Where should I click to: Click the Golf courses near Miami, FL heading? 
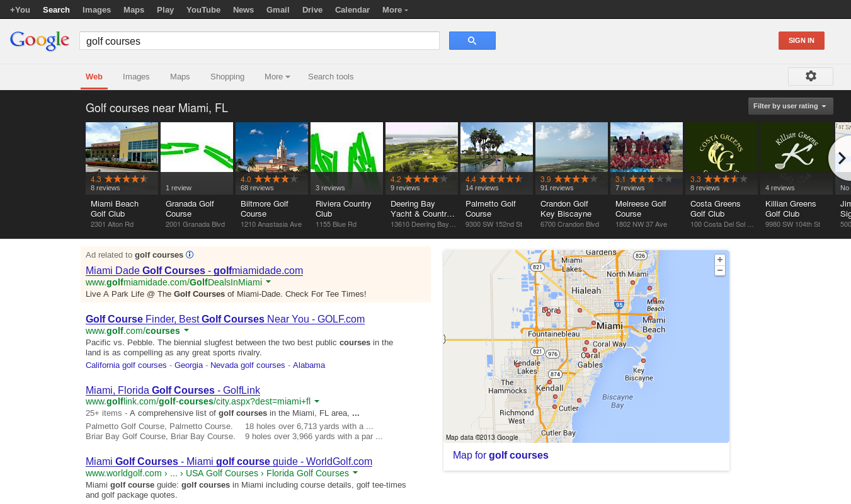(157, 108)
